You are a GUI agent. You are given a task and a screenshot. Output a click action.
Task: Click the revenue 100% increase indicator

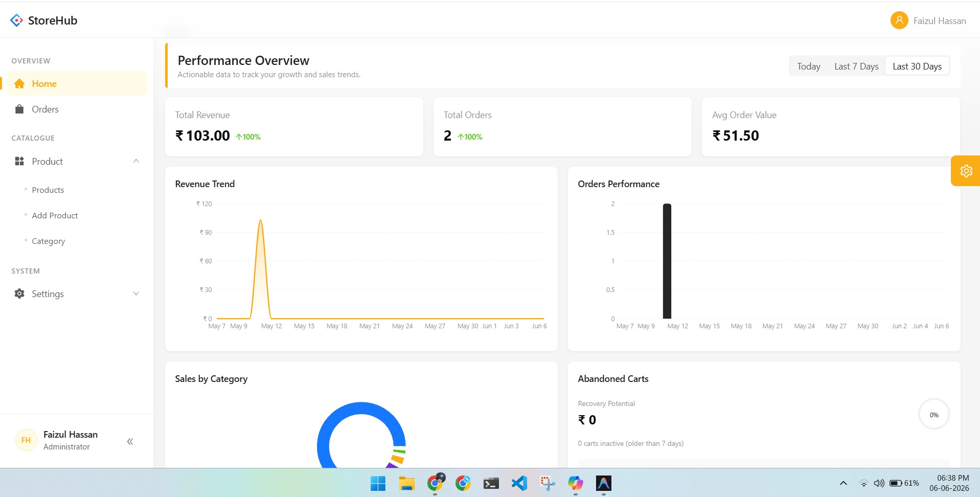[x=248, y=137]
